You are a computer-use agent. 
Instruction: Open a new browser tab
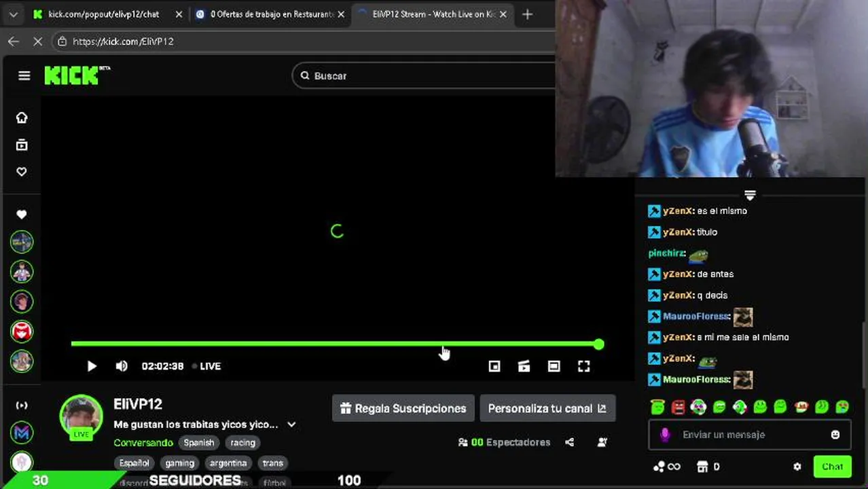click(x=527, y=14)
